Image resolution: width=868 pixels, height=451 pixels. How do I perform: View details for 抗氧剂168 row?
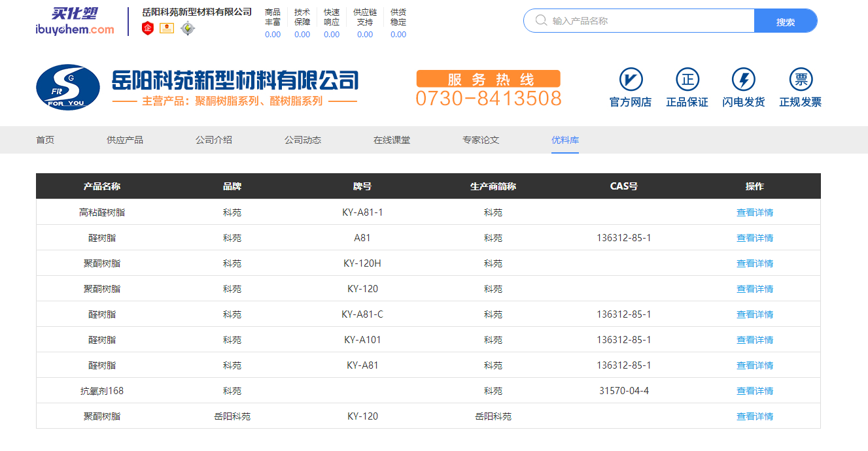tap(755, 391)
